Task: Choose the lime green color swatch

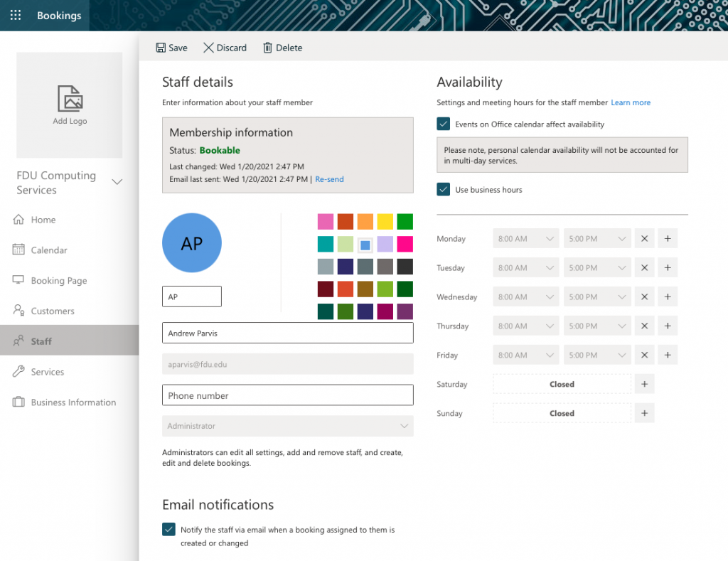Action: (385, 289)
